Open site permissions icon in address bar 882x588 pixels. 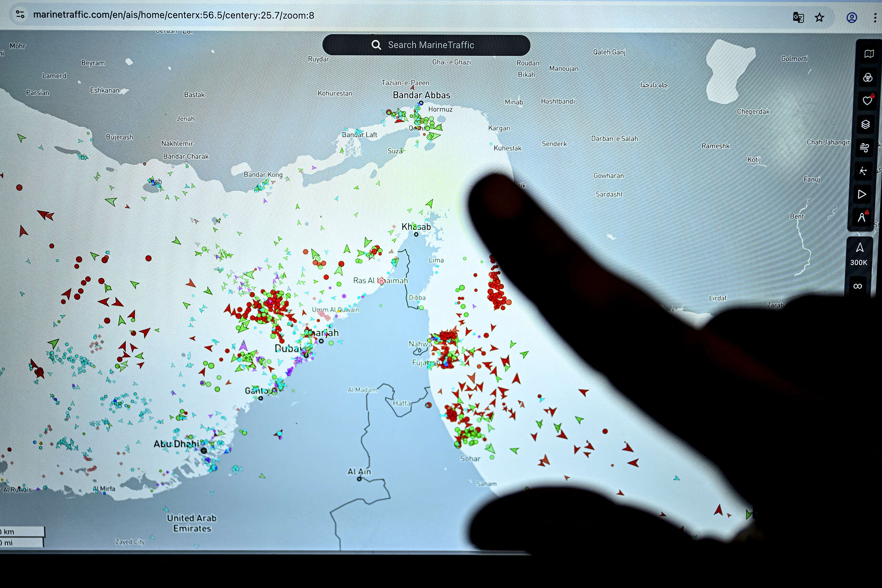coord(20,14)
